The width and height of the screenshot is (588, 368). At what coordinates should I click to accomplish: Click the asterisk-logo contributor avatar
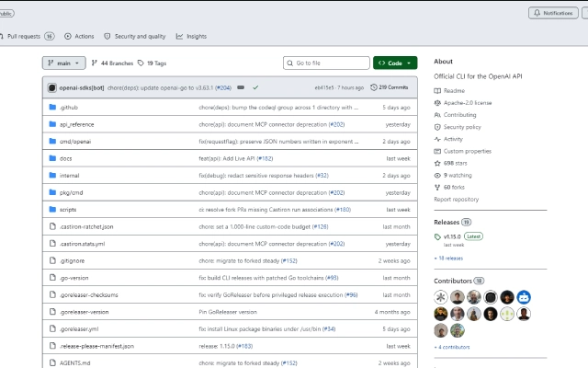(441, 297)
